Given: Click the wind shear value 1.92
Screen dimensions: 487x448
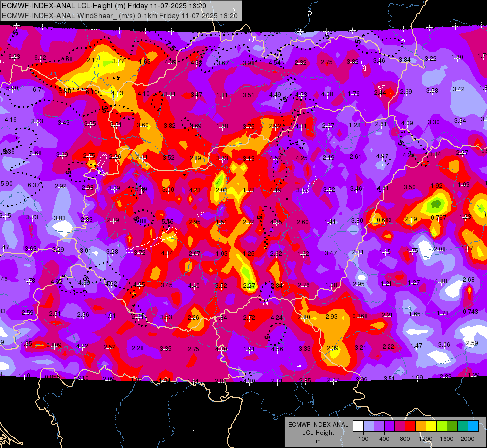Looking at the screenshot, I should pyautogui.click(x=437, y=186).
